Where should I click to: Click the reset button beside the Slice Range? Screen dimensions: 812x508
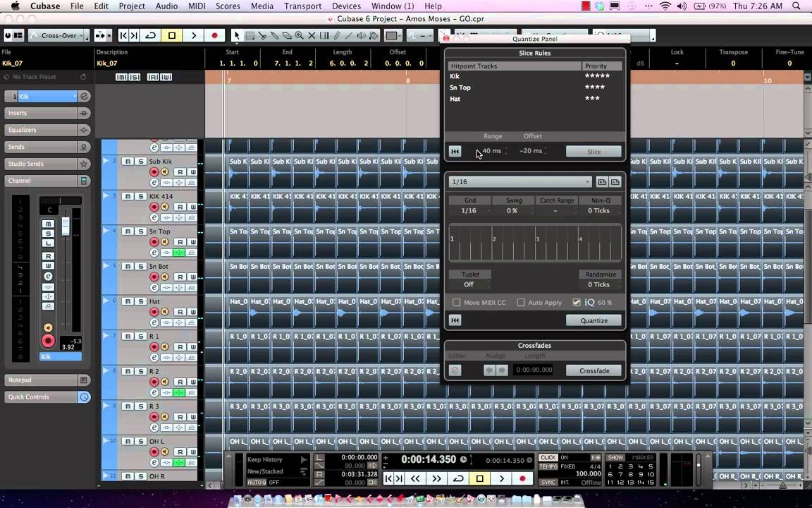455,152
